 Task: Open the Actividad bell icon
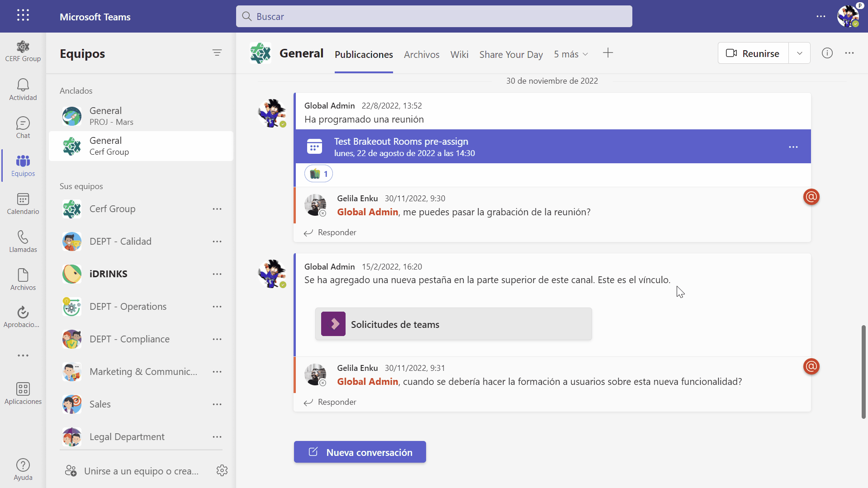tap(23, 90)
